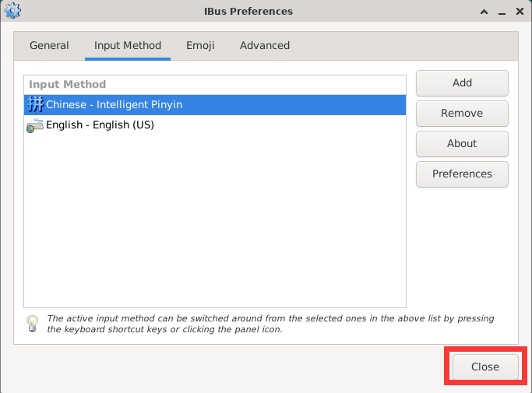Click the Input Method column header
Viewport: 532px width, 393px height.
68,84
